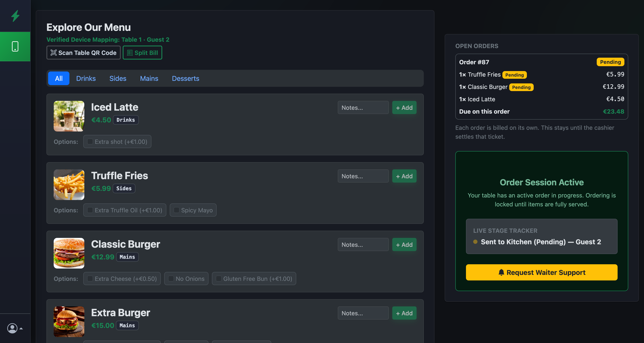
Task: Click the €4.50 price under Iced Latte
Action: (101, 120)
